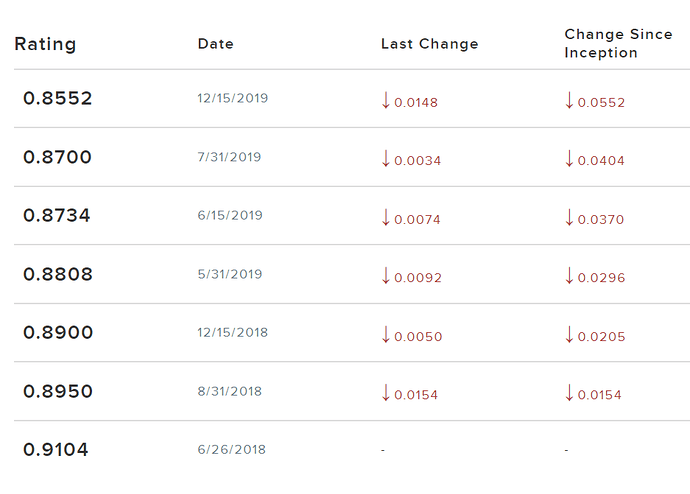Click the red arrow beside 0.0404
The width and height of the screenshot is (690, 494).
[569, 158]
